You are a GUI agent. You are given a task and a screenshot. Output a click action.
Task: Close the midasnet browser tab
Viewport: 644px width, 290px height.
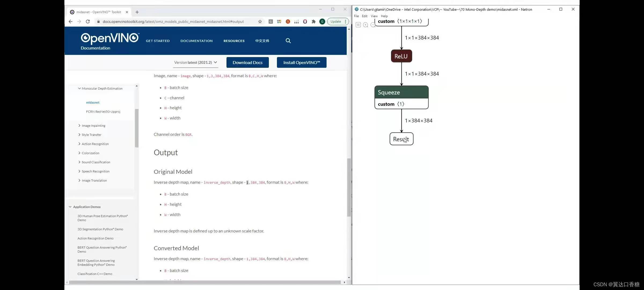127,12
